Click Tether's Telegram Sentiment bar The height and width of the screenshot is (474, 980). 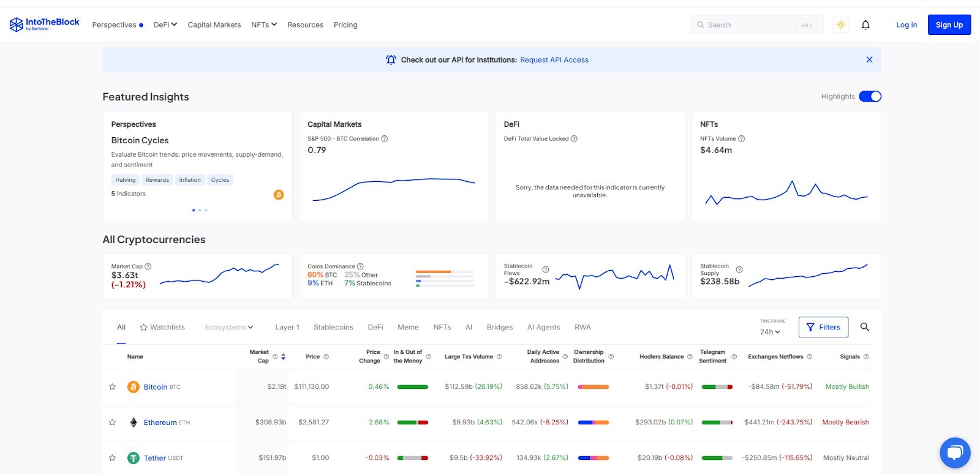tap(717, 458)
